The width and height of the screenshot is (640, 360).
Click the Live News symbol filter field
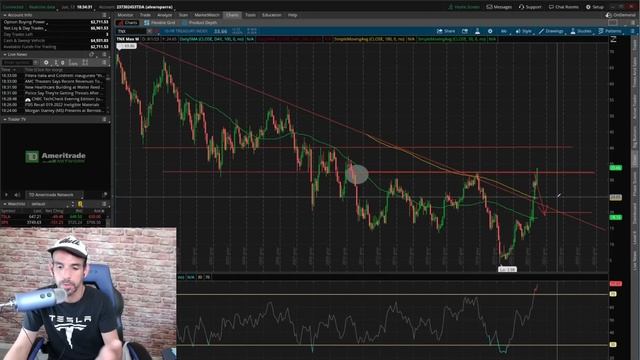tap(18, 62)
